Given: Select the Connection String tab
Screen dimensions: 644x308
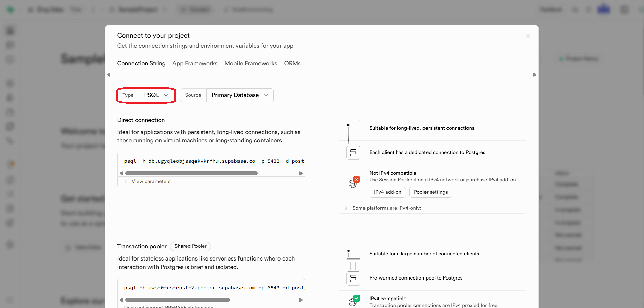Looking at the screenshot, I should point(141,63).
